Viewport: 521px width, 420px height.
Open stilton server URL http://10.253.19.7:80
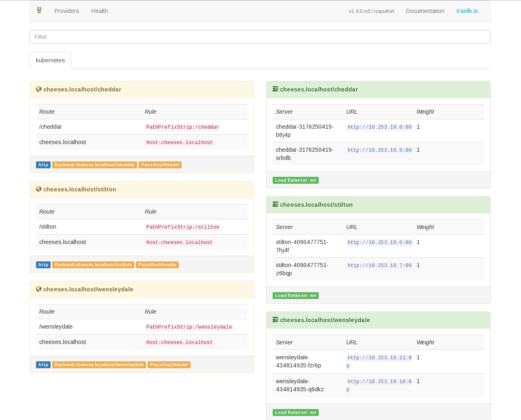pyautogui.click(x=379, y=265)
